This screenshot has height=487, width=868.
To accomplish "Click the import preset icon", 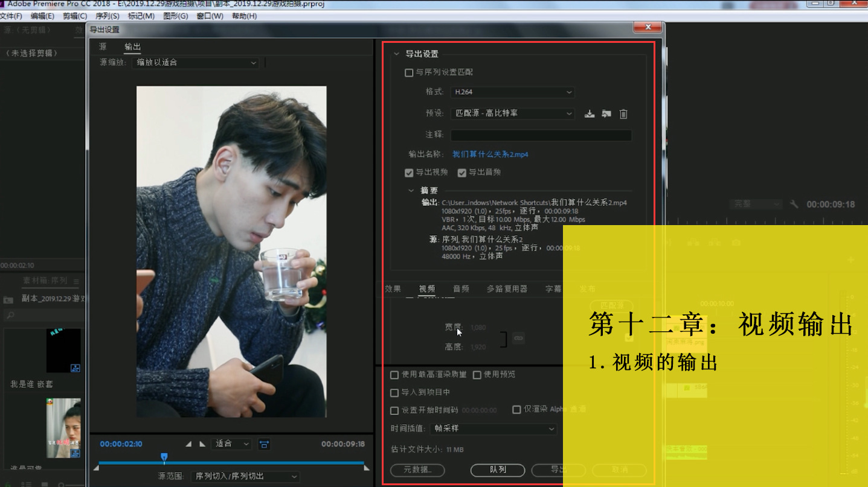I will (606, 113).
